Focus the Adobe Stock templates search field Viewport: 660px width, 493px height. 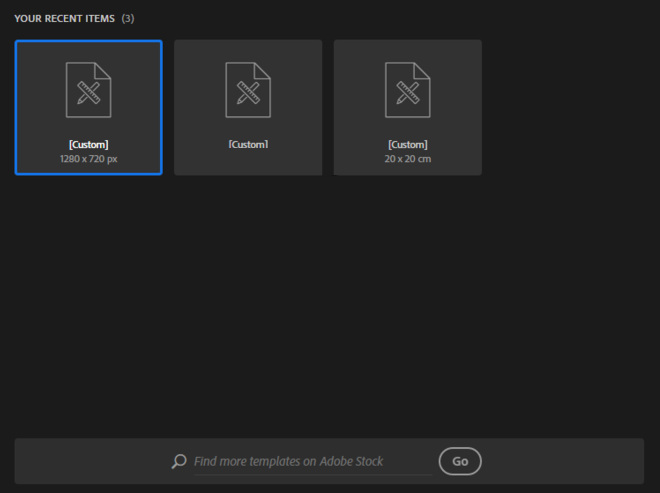point(313,461)
